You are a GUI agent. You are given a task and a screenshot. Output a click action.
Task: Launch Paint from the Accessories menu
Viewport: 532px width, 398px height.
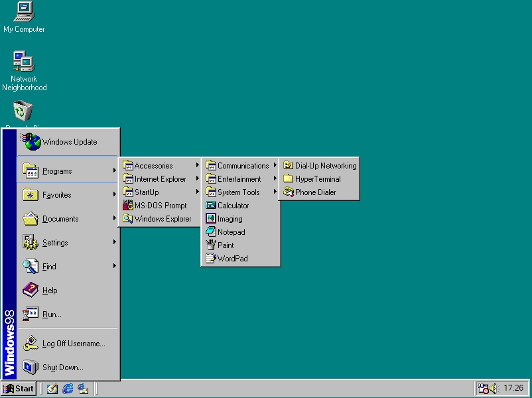click(x=241, y=245)
